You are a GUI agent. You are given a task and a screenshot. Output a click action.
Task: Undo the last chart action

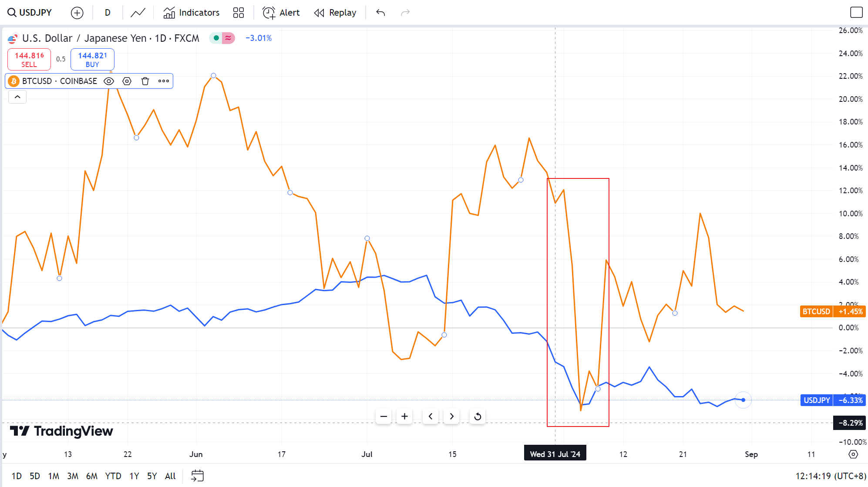click(x=381, y=13)
